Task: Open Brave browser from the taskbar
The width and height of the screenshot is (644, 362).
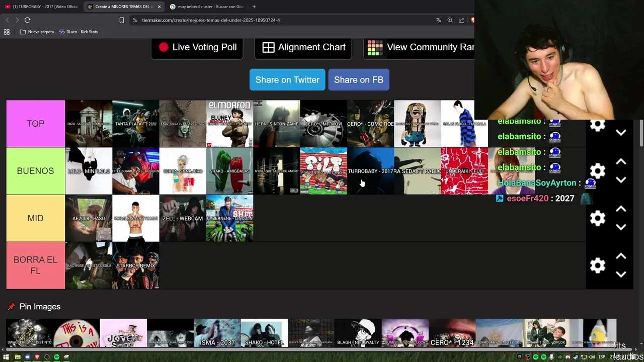Action: [x=37, y=357]
